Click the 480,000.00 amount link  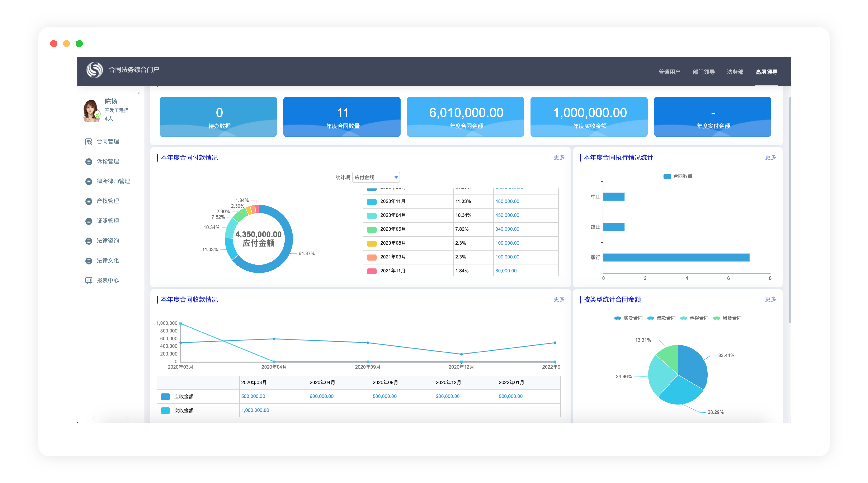pos(507,201)
